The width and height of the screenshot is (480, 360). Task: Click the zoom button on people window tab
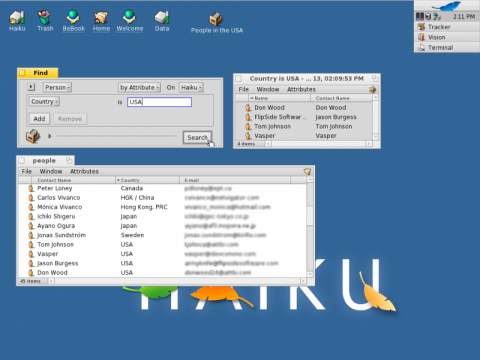[69, 160]
